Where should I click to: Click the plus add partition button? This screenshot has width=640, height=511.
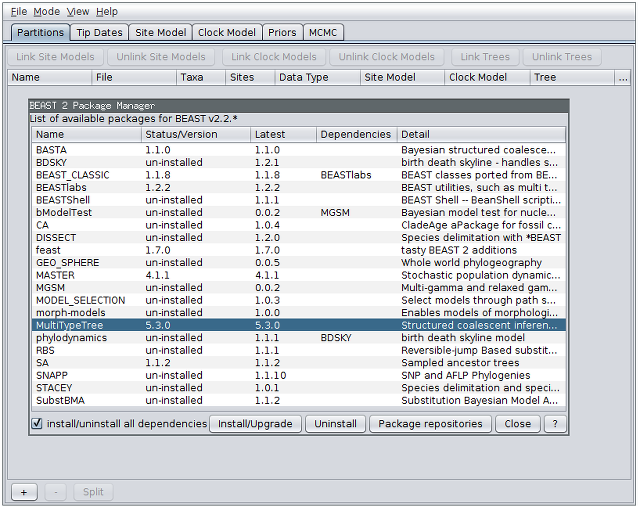(24, 492)
